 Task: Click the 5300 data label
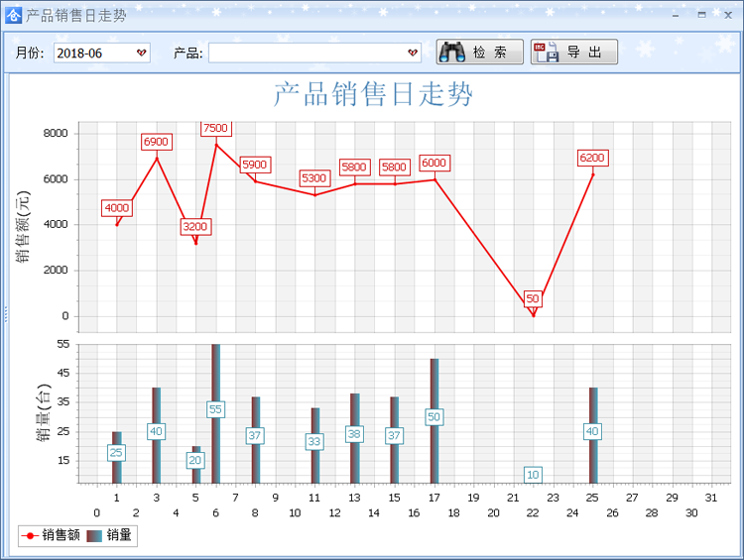(314, 178)
